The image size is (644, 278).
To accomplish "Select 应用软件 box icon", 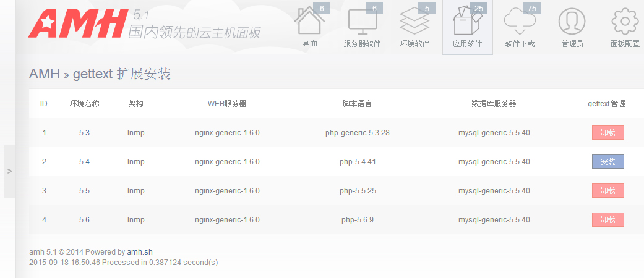I will [467, 25].
